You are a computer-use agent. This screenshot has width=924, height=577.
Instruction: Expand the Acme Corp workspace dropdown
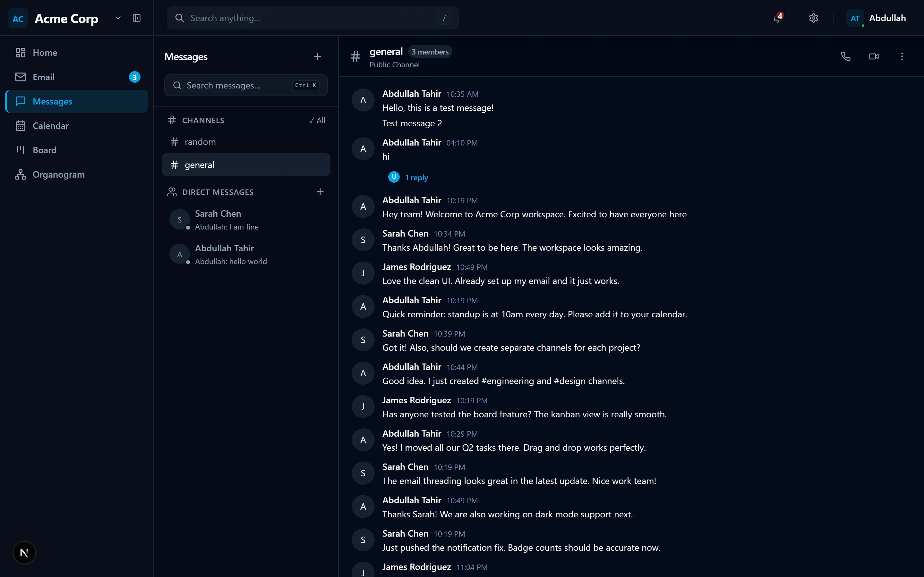[118, 18]
